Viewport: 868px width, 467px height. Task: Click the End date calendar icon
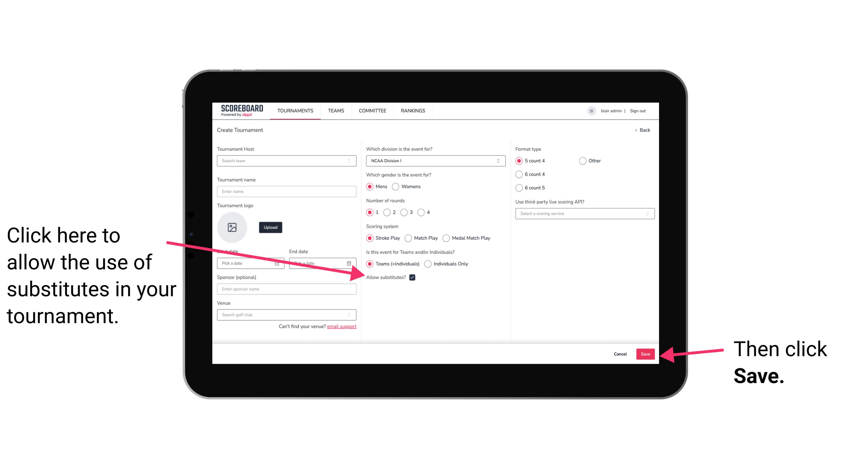[350, 263]
